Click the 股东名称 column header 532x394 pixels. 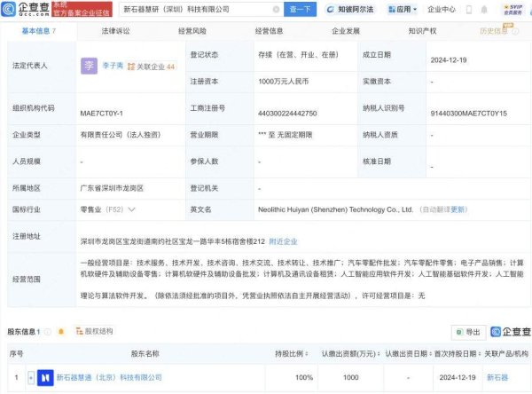(x=145, y=353)
